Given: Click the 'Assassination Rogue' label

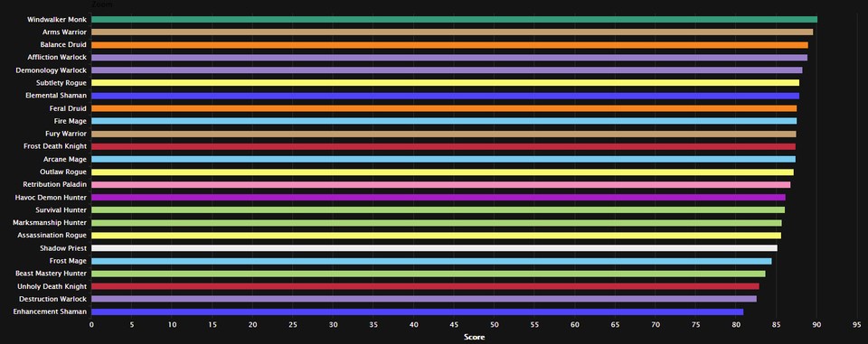Looking at the screenshot, I should pyautogui.click(x=52, y=236).
